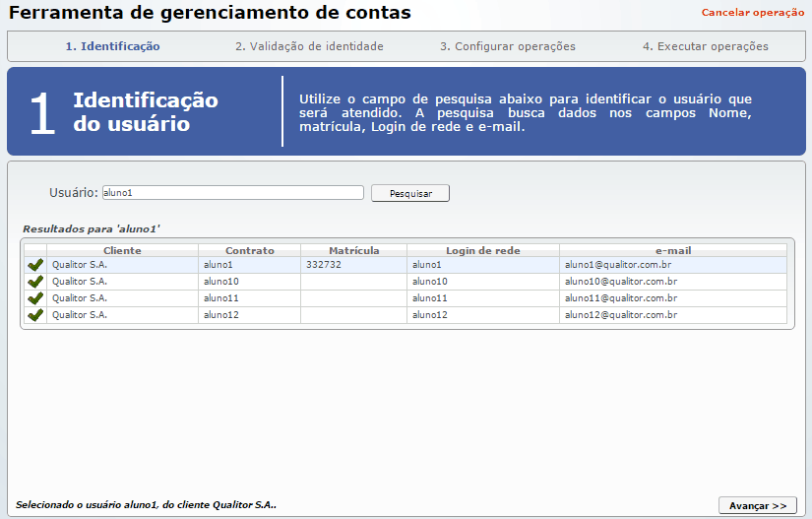The image size is (812, 519).
Task: Click the Login de rede column header
Action: [482, 251]
